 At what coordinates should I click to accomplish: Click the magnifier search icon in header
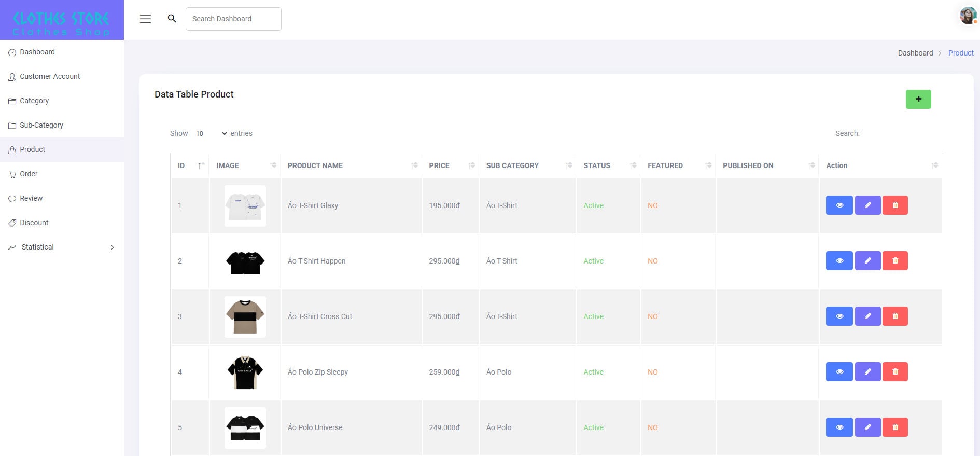tap(172, 19)
